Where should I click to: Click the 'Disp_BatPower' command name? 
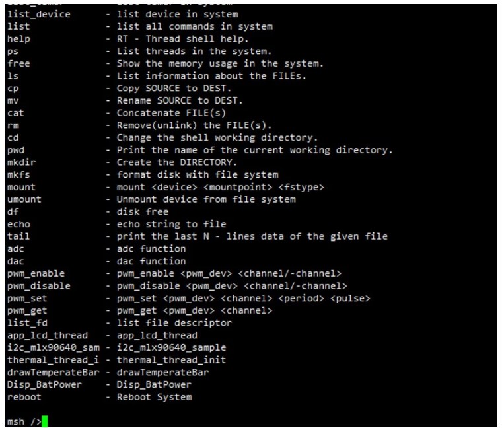click(x=44, y=384)
